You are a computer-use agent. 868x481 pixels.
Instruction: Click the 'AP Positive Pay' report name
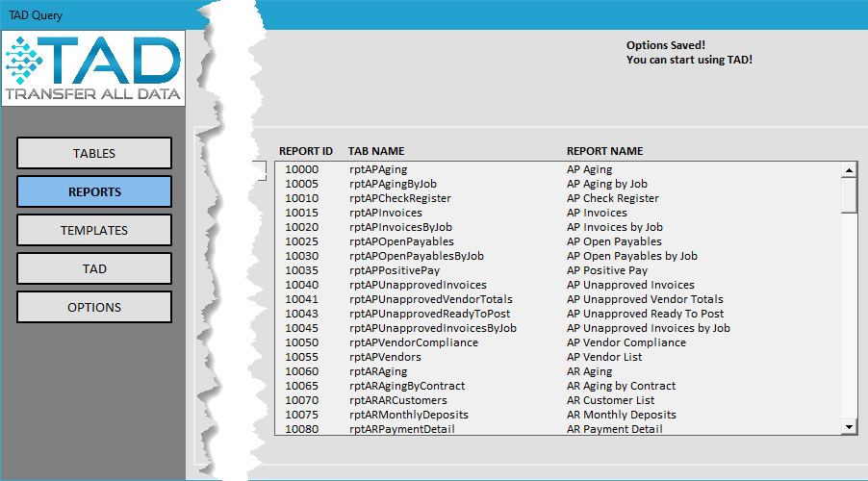[606, 270]
